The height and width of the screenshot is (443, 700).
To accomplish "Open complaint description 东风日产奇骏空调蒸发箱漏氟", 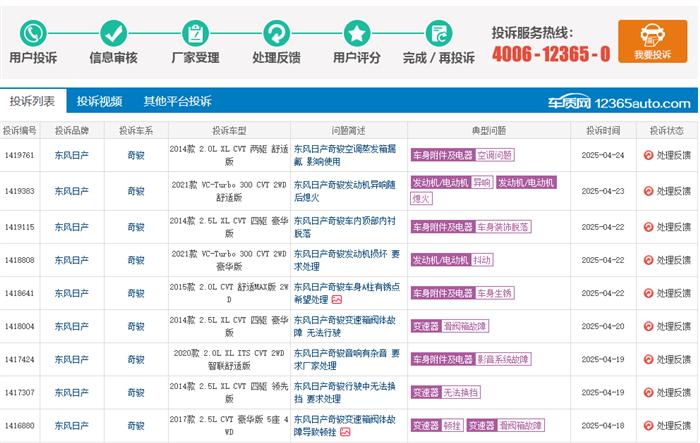I will [345, 155].
